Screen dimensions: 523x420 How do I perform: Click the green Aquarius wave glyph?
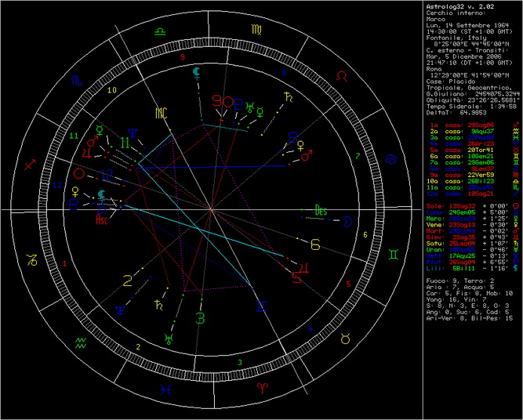click(81, 343)
